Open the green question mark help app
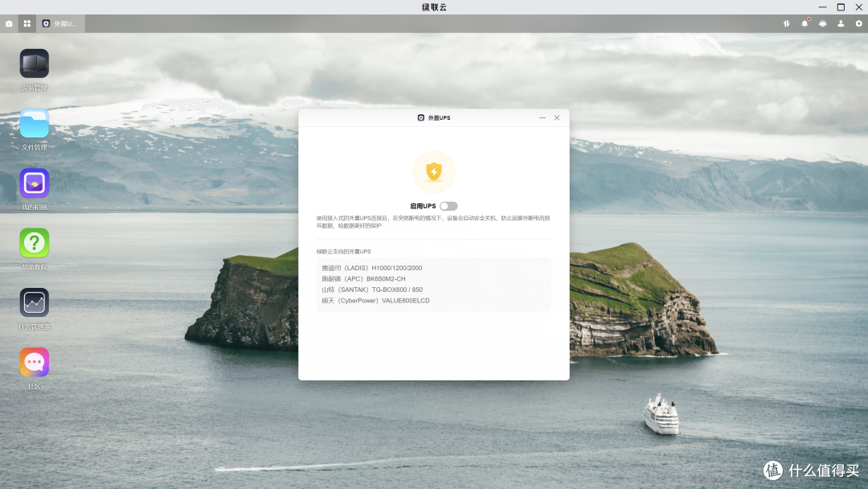 35,243
